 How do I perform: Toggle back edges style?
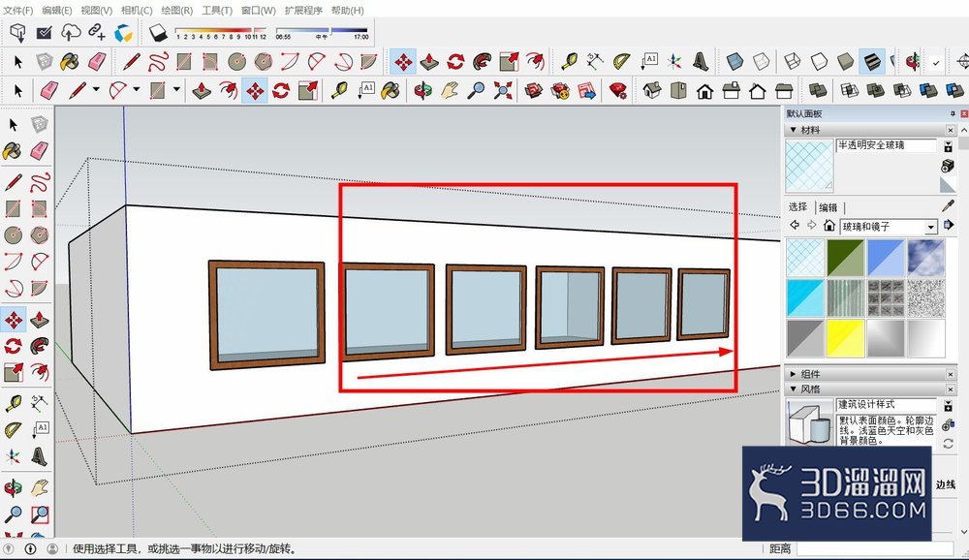pyautogui.click(x=762, y=61)
